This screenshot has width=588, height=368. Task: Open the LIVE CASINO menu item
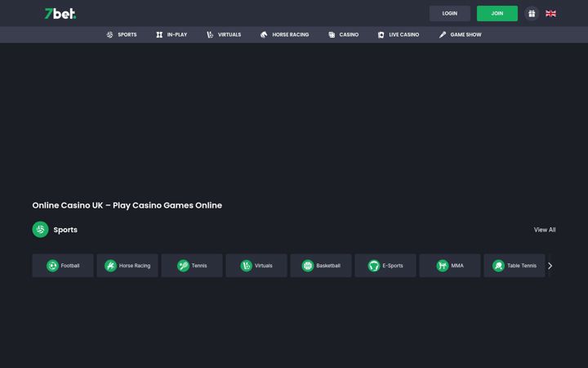tap(399, 34)
